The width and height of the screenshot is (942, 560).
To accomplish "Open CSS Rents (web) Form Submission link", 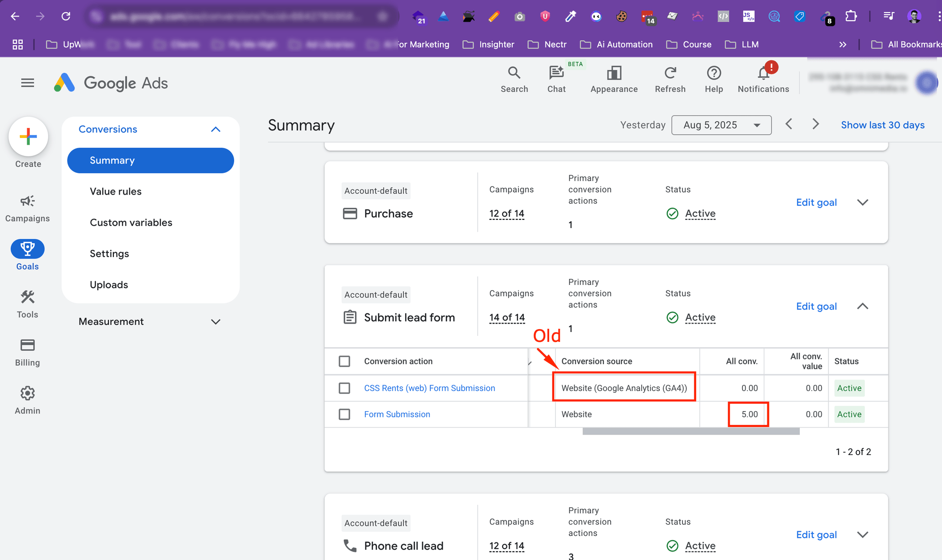I will coord(430,388).
